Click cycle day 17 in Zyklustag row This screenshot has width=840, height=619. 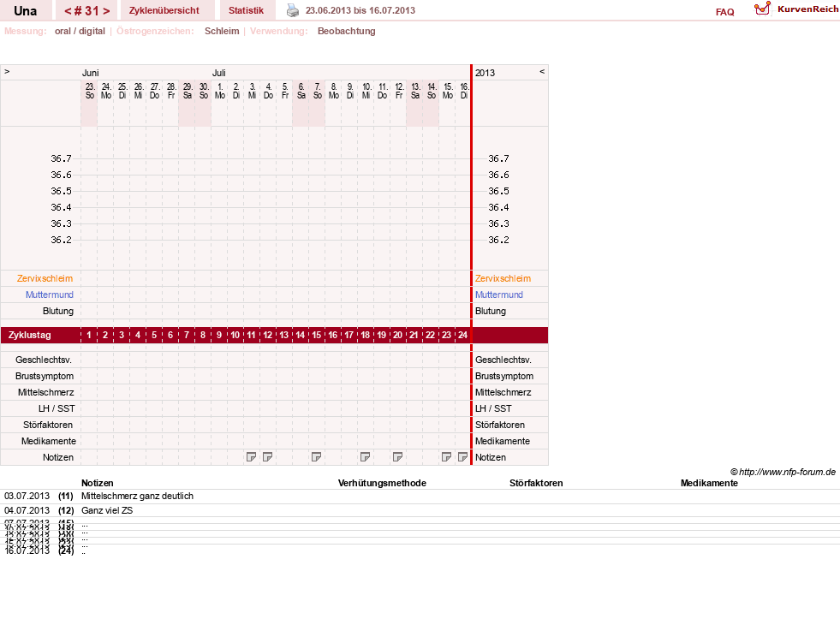(x=349, y=336)
